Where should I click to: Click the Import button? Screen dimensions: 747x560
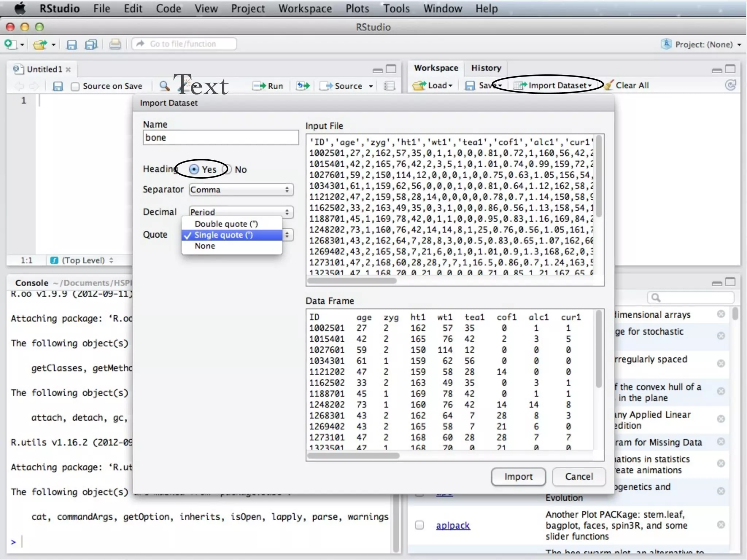click(518, 477)
